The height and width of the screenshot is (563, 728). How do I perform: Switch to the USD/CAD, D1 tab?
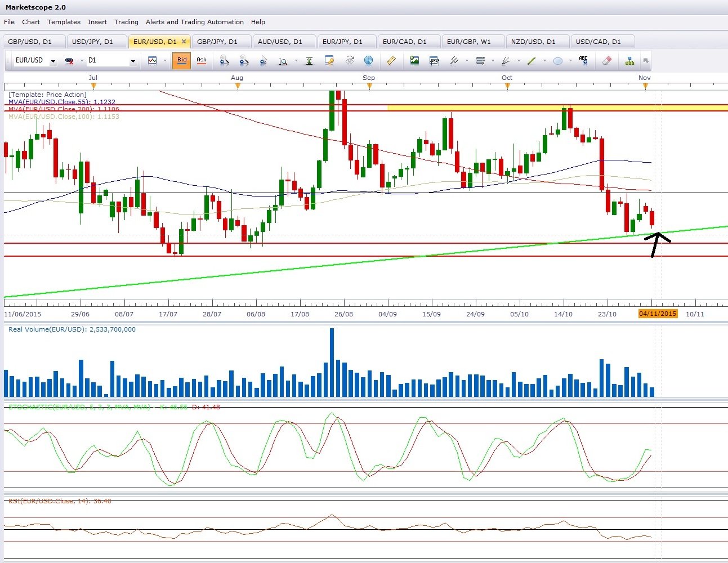point(602,42)
